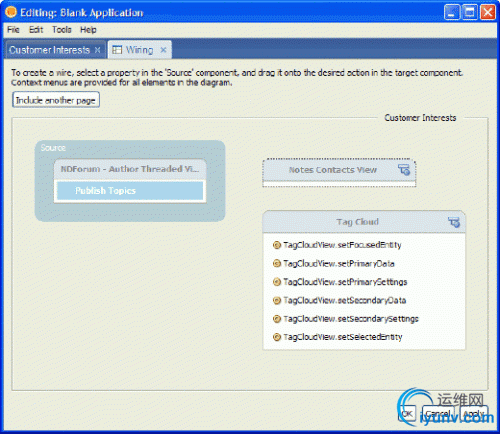
Task: Open the Tools menu
Action: (x=62, y=30)
